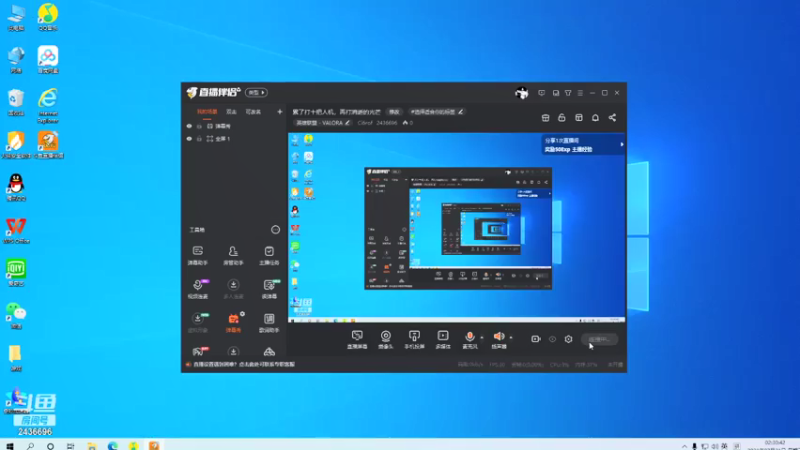Open speaker device dropdown arrow

click(511, 337)
